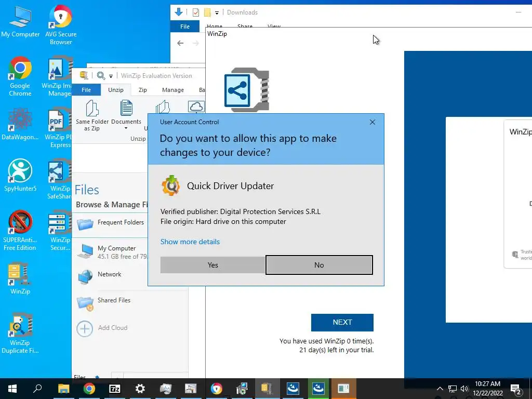Image resolution: width=532 pixels, height=399 pixels.
Task: Click the Quick Driver Updater app icon
Action: [x=170, y=185]
